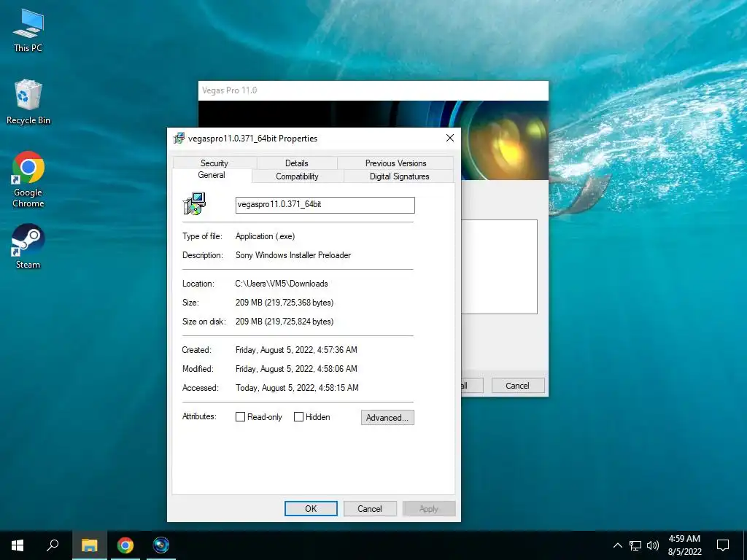
Task: Click the Type of file value Application (.exe)
Action: [266, 236]
